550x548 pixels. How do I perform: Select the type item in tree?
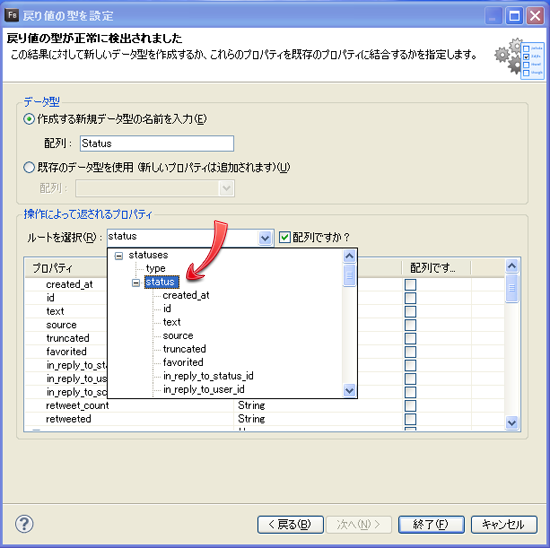point(155,268)
